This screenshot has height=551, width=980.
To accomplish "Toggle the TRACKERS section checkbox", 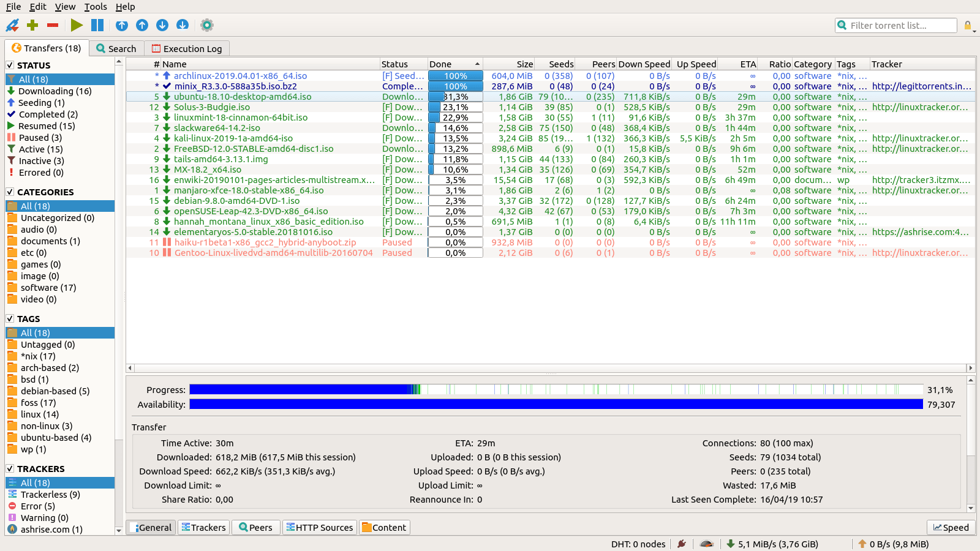I will (9, 468).
